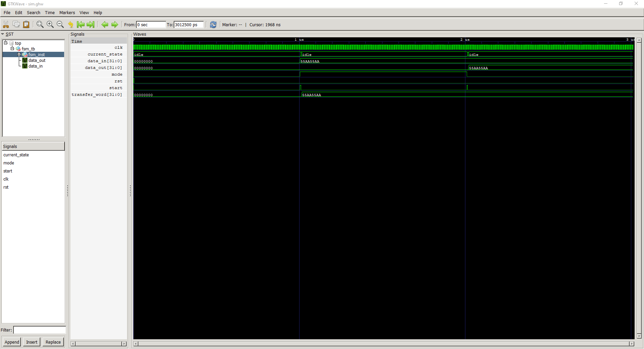
Task: Select rst in the SST signal list
Action: (6, 187)
